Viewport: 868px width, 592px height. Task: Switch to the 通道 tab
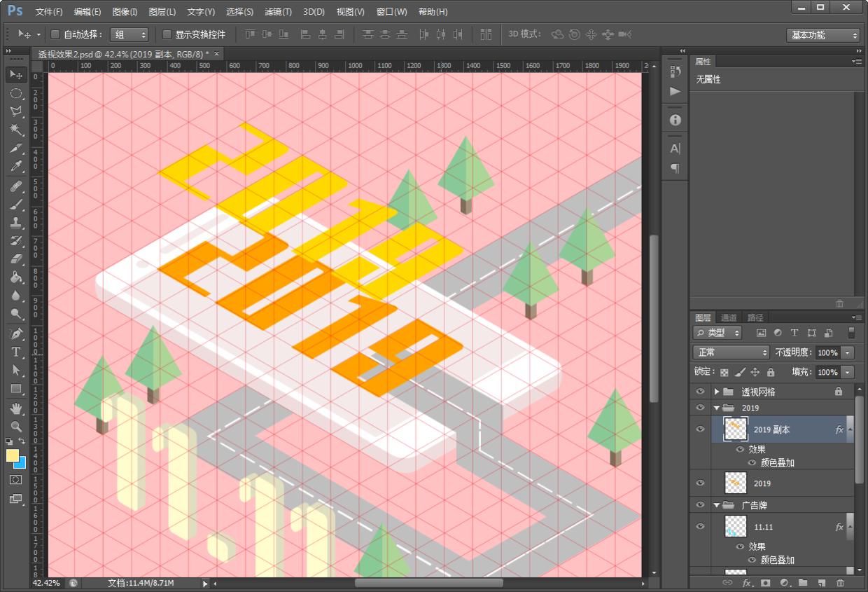coord(729,317)
